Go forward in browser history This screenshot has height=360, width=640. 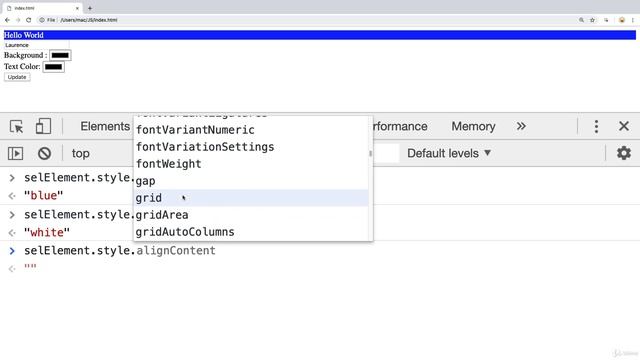point(18,20)
